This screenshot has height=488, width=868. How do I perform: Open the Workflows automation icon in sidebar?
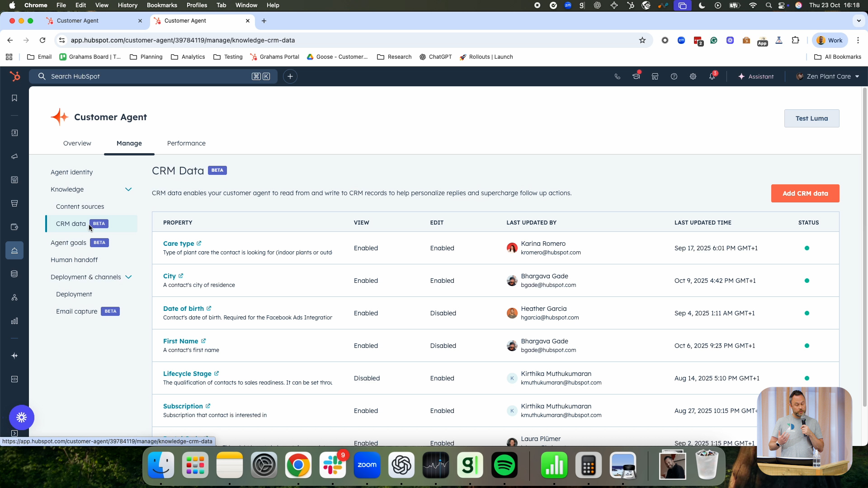coord(14,297)
